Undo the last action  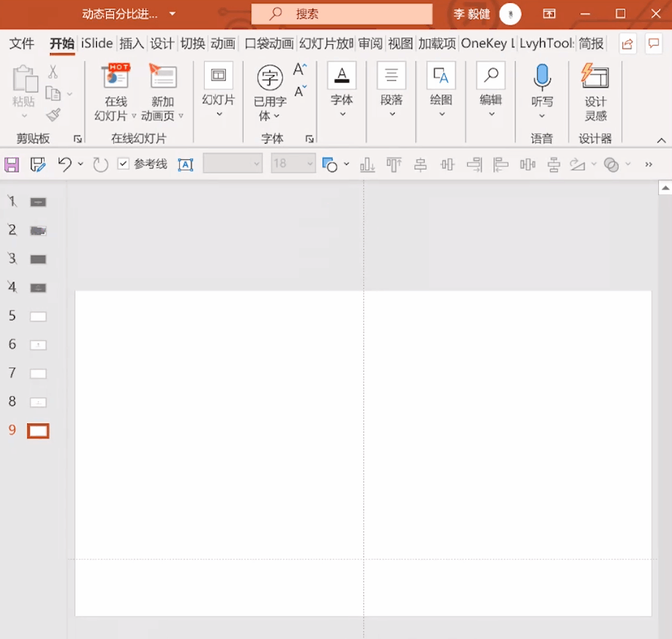[x=65, y=164]
